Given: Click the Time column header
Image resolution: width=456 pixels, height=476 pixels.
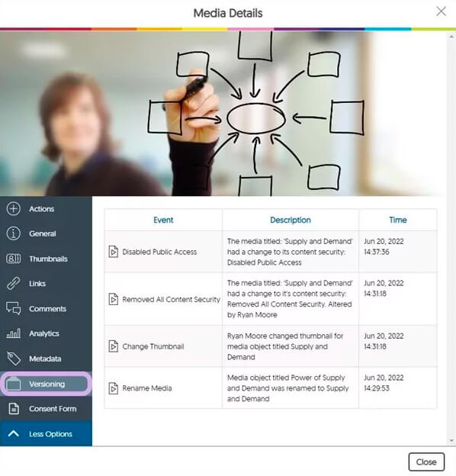Looking at the screenshot, I should [x=398, y=220].
